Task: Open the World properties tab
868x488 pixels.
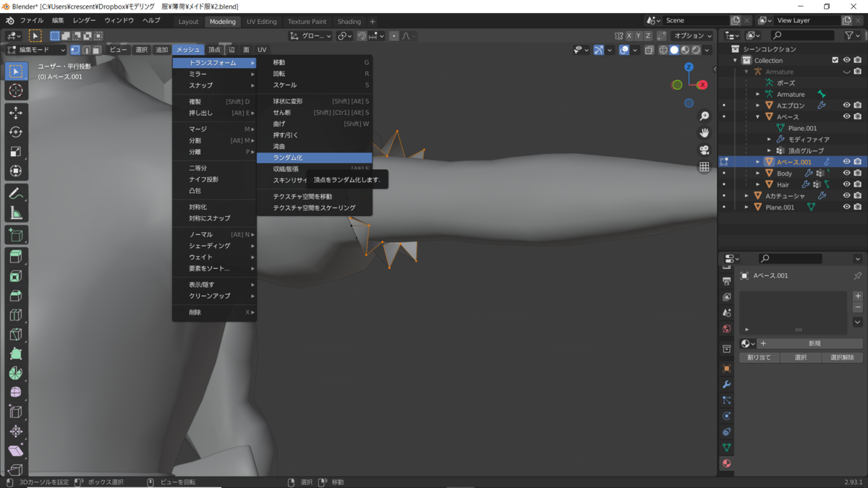Action: (x=727, y=329)
